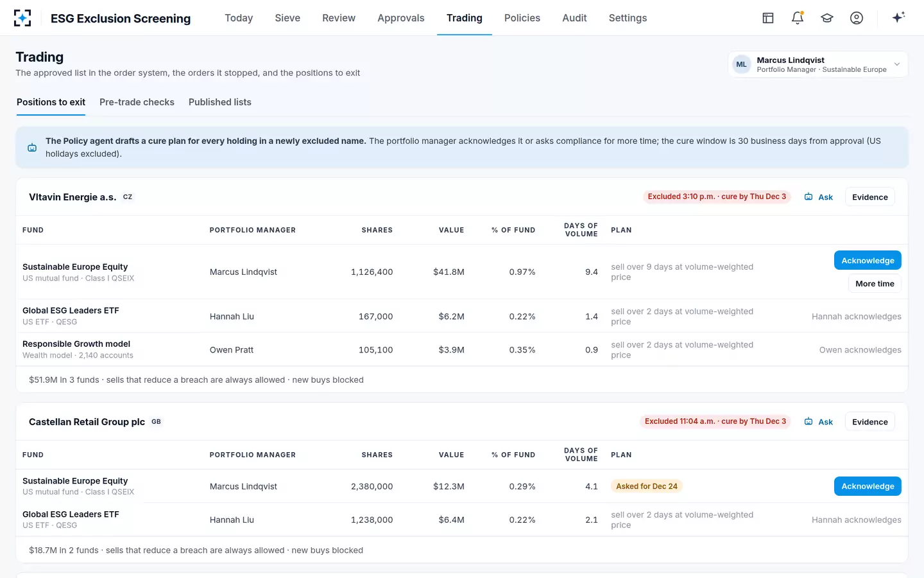Click the '% of Fund' header in Castellan table

coord(513,455)
